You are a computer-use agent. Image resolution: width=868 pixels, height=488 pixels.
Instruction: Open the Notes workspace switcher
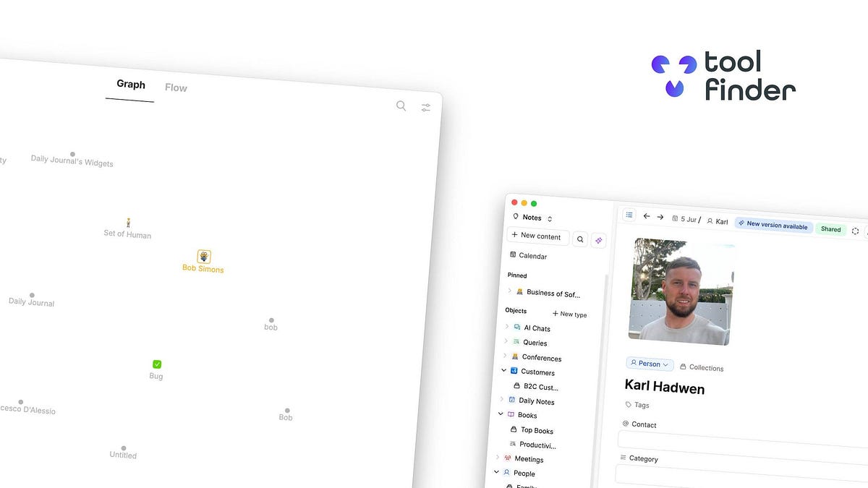pos(532,218)
